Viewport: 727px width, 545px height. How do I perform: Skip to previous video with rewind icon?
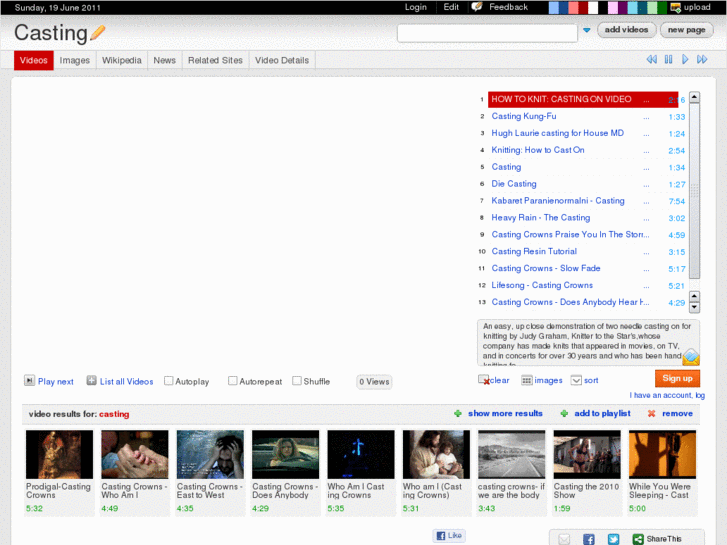pyautogui.click(x=651, y=59)
